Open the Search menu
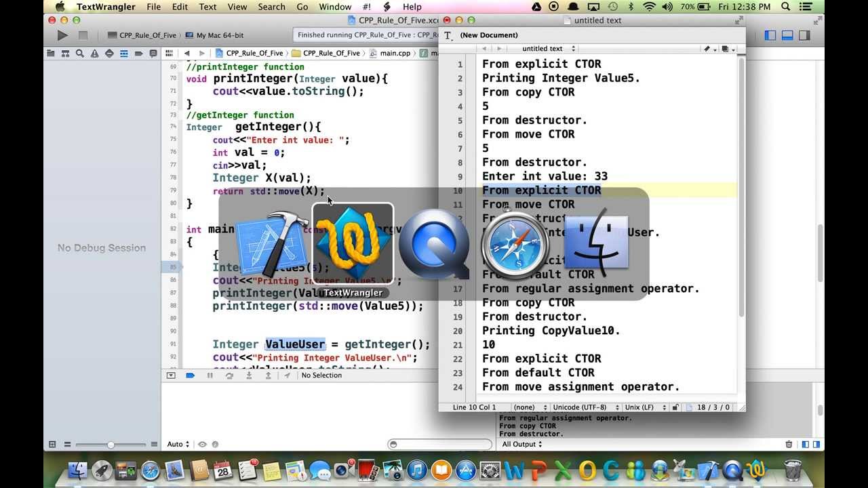The height and width of the screenshot is (488, 868). (271, 7)
